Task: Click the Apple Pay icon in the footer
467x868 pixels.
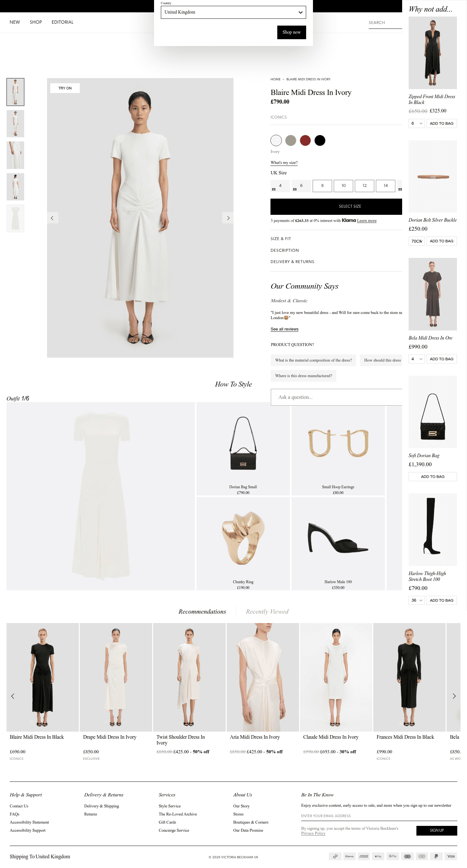Action: pyautogui.click(x=378, y=856)
